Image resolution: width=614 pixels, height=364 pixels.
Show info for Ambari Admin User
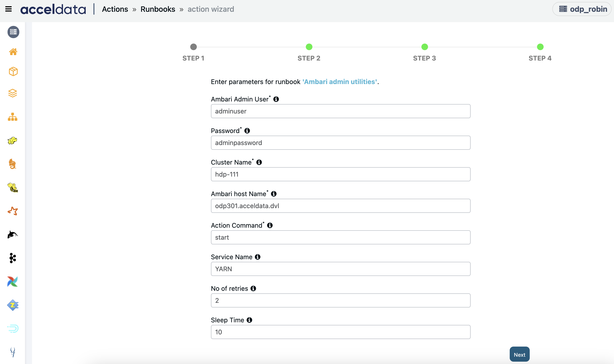[x=276, y=99]
